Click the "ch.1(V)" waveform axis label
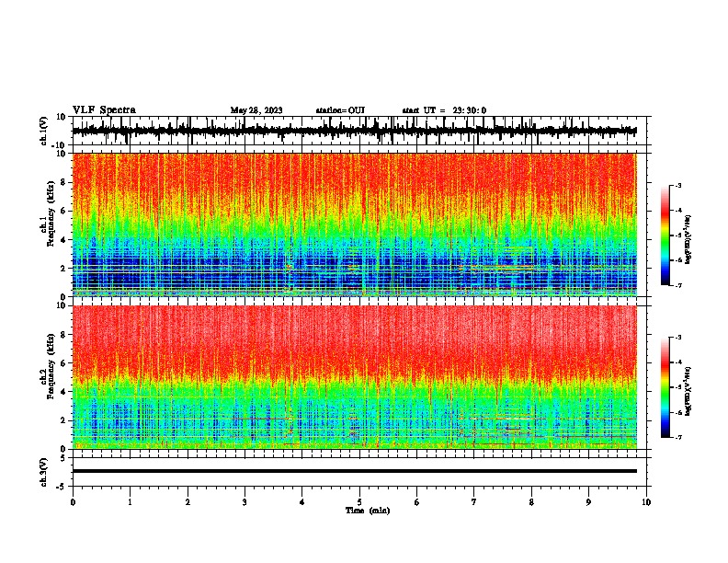The width and height of the screenshot is (728, 563). click(43, 131)
